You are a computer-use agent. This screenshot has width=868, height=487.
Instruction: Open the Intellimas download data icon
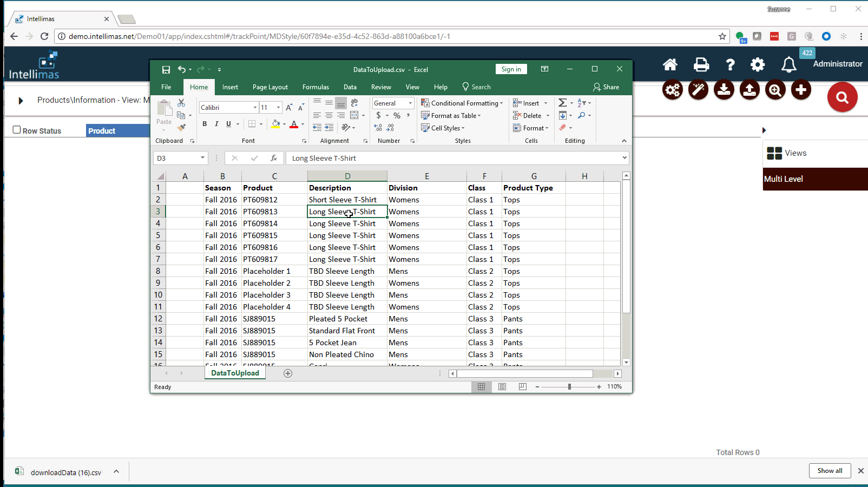(724, 90)
